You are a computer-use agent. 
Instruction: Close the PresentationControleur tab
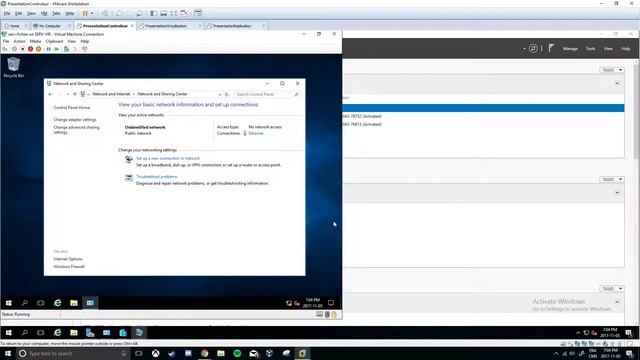pyautogui.click(x=132, y=26)
